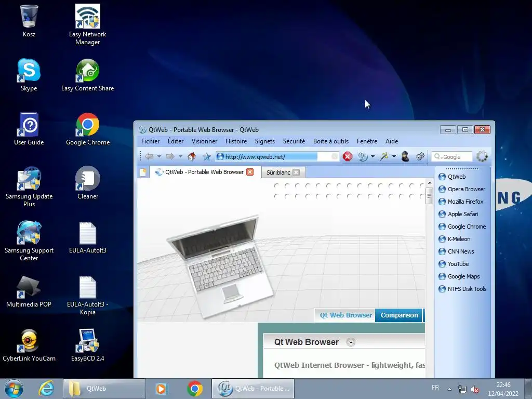Stop loading with the red X icon
This screenshot has width=532, height=399.
348,156
